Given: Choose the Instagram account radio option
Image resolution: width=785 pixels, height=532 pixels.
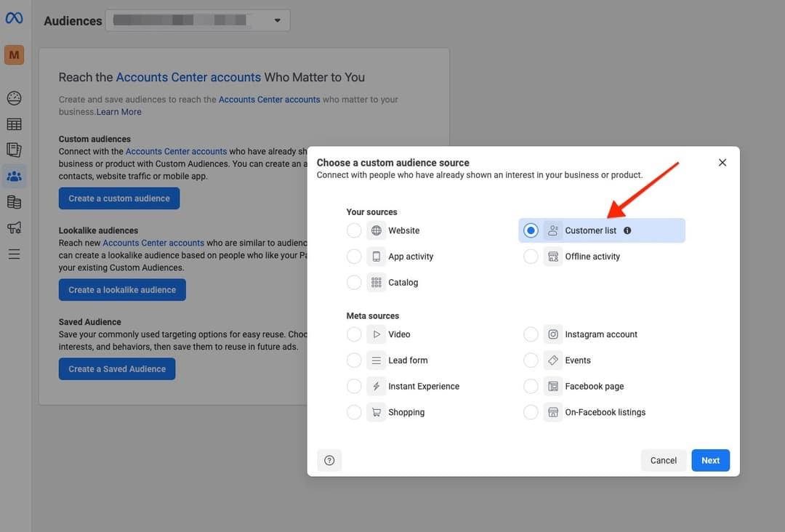Looking at the screenshot, I should [531, 334].
